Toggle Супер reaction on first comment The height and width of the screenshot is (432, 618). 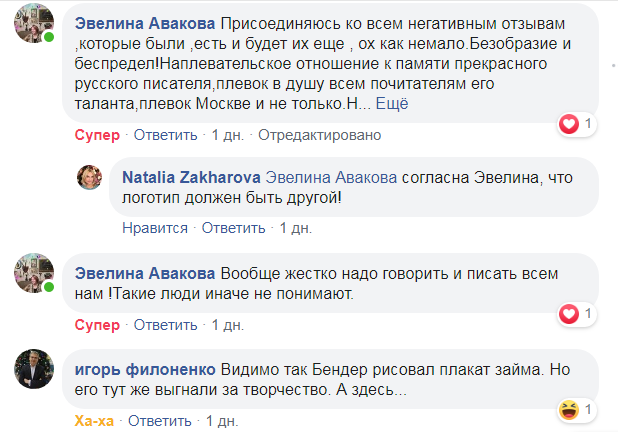pyautogui.click(x=97, y=135)
